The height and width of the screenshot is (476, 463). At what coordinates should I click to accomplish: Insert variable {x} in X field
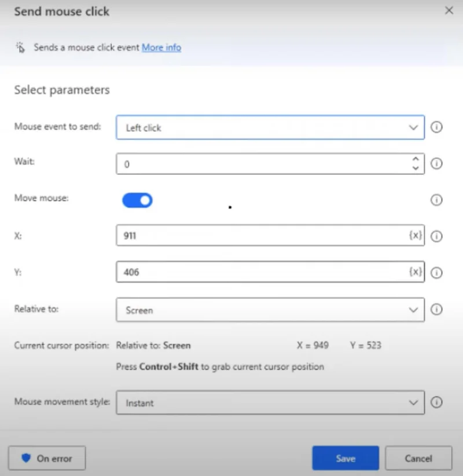[416, 235]
